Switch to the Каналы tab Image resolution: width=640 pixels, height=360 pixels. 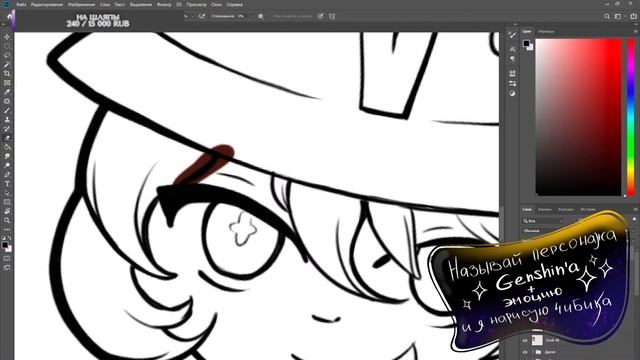tap(544, 209)
